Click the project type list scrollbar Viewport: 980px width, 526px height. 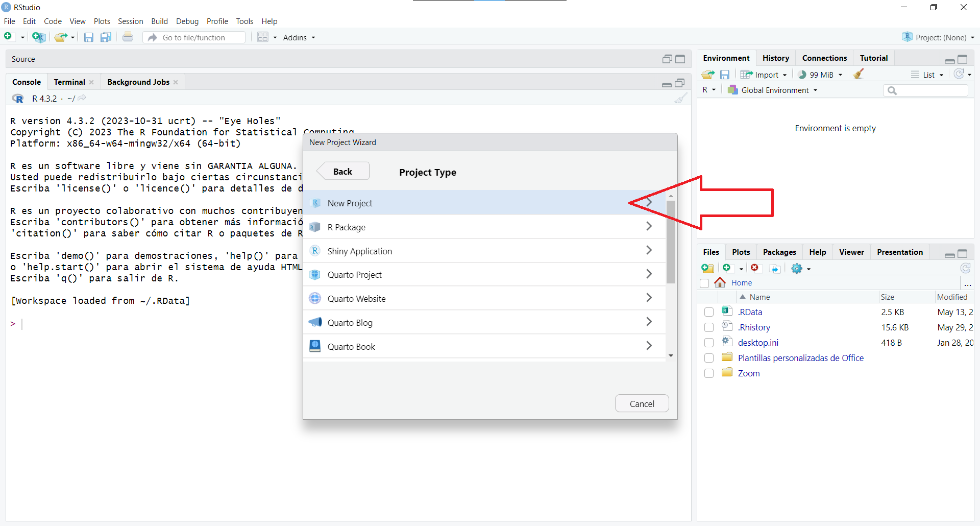(671, 243)
